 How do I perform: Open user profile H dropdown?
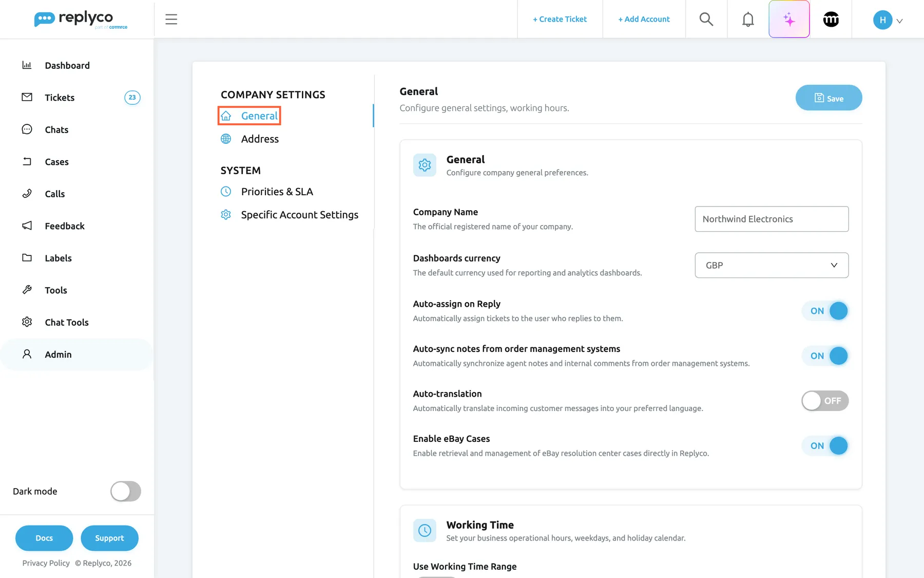[x=888, y=20]
